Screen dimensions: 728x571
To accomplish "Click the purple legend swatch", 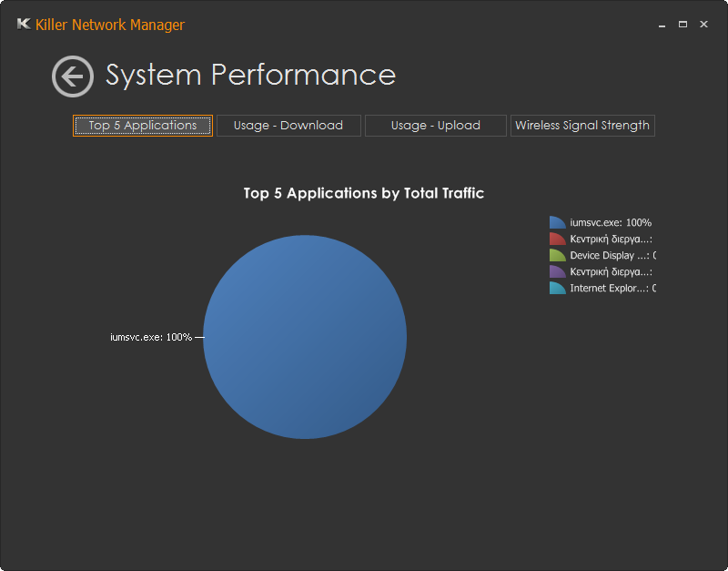I will (557, 271).
